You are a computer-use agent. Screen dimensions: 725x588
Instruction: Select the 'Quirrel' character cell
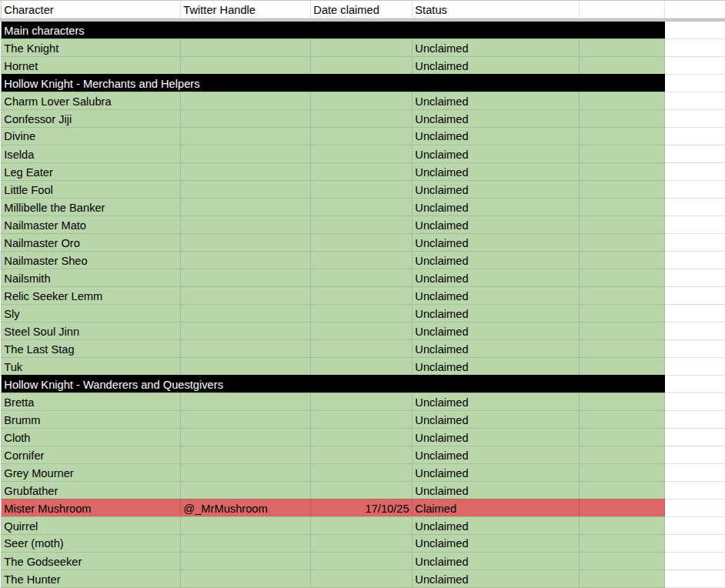click(91, 526)
